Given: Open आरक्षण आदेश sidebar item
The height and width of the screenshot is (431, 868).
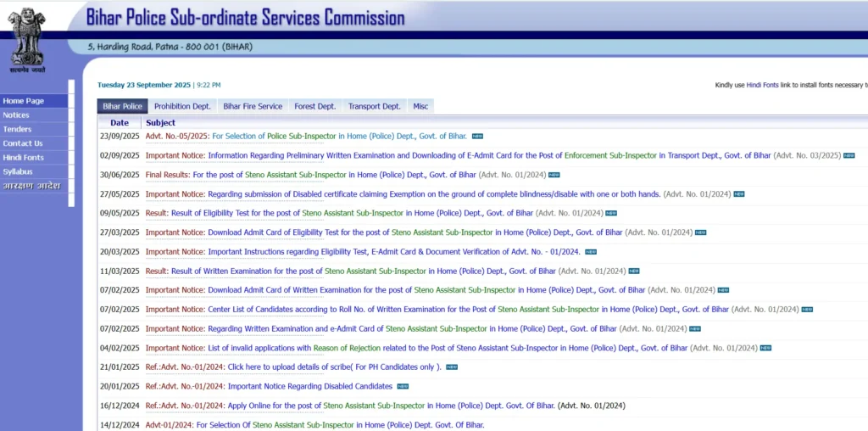Looking at the screenshot, I should tap(34, 186).
